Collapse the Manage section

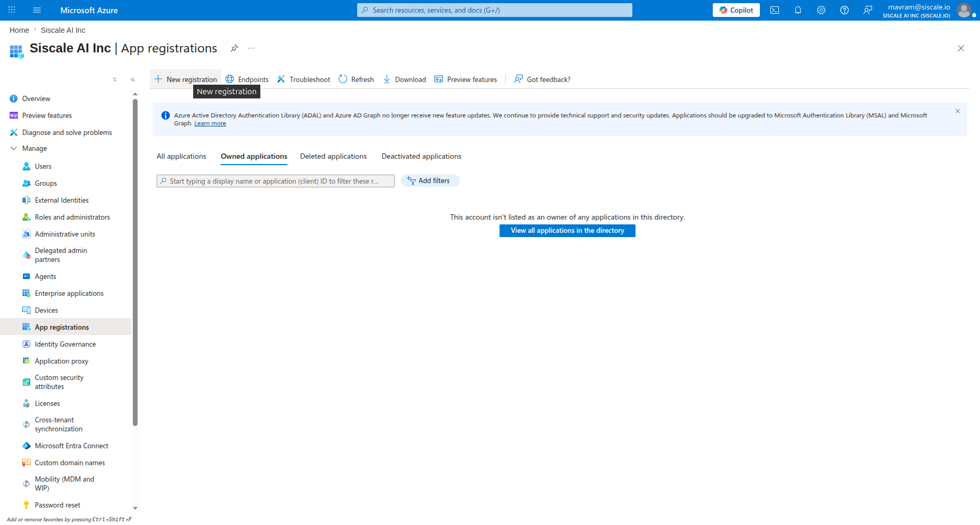tap(14, 149)
